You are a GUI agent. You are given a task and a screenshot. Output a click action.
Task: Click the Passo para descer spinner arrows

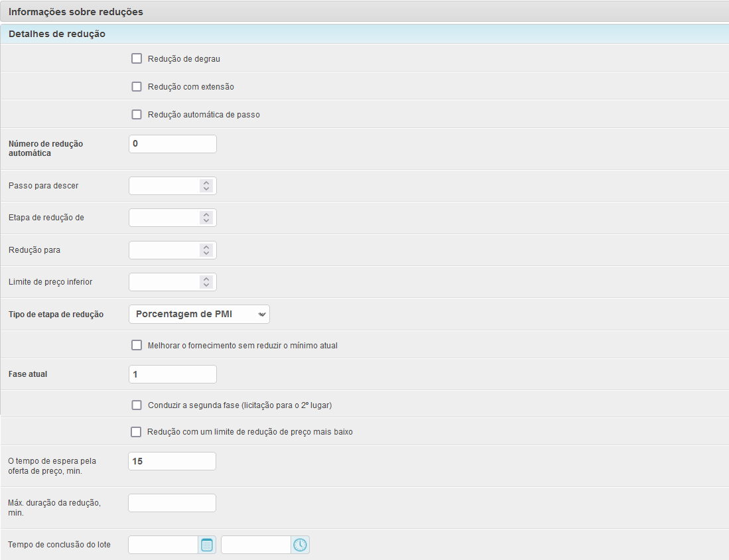point(206,186)
